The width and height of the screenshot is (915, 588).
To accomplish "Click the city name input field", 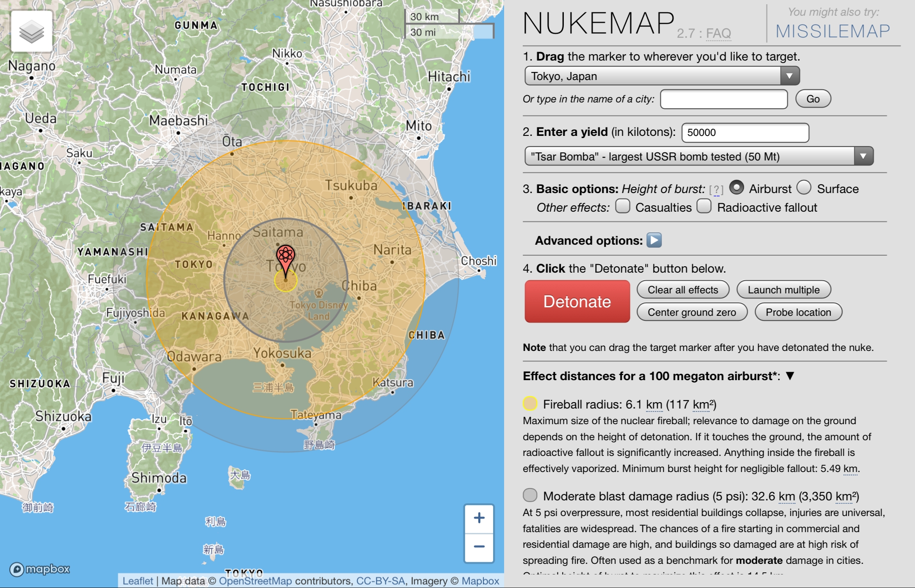I will pyautogui.click(x=724, y=99).
